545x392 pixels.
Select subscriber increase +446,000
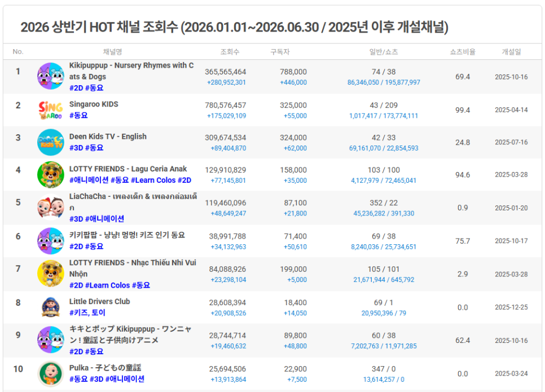(293, 82)
